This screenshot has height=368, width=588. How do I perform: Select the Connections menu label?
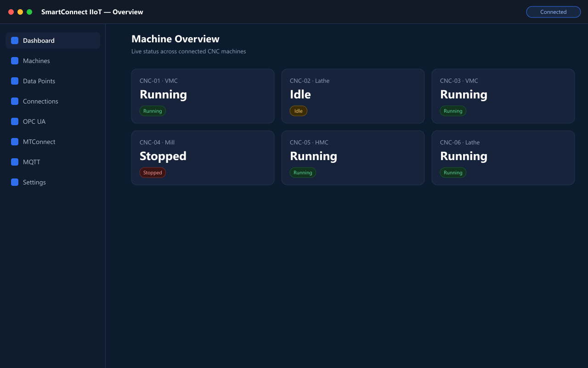click(40, 101)
